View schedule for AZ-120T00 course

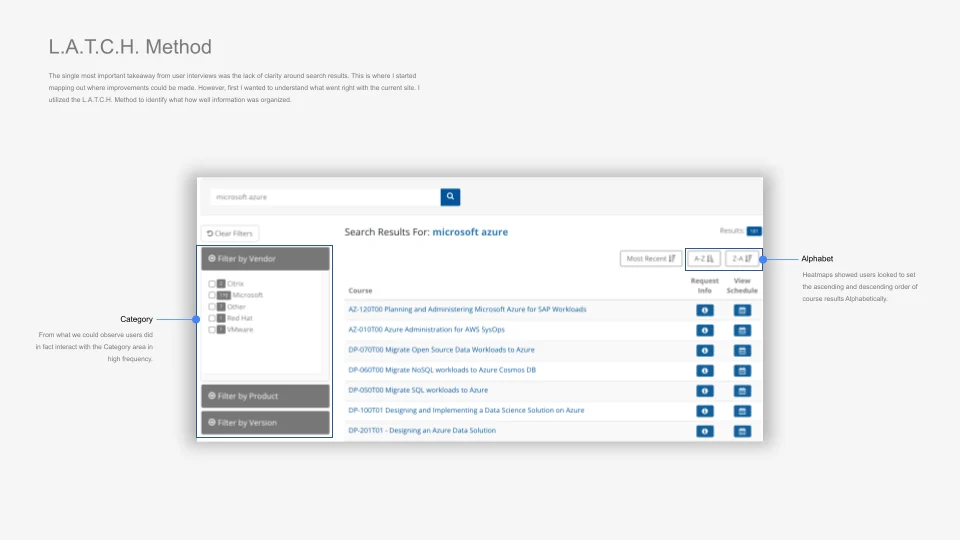click(742, 310)
